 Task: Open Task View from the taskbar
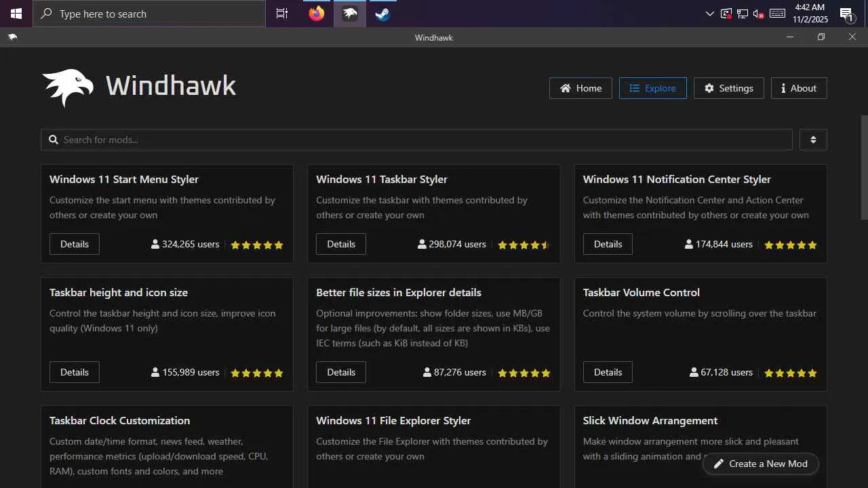(282, 14)
